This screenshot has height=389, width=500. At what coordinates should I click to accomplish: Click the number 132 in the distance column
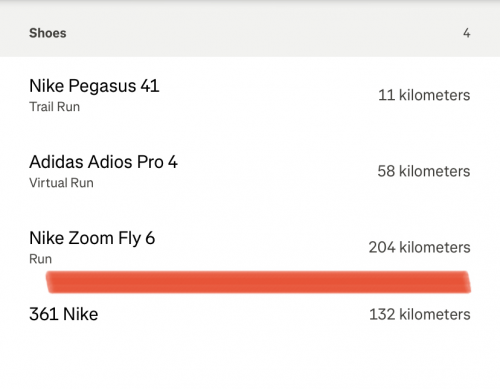click(382, 314)
